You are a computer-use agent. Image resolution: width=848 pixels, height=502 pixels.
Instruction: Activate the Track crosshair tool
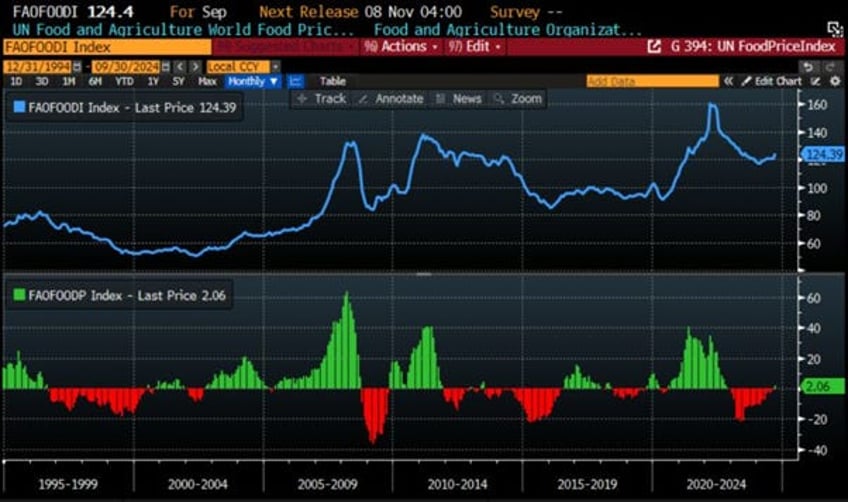pyautogui.click(x=321, y=99)
